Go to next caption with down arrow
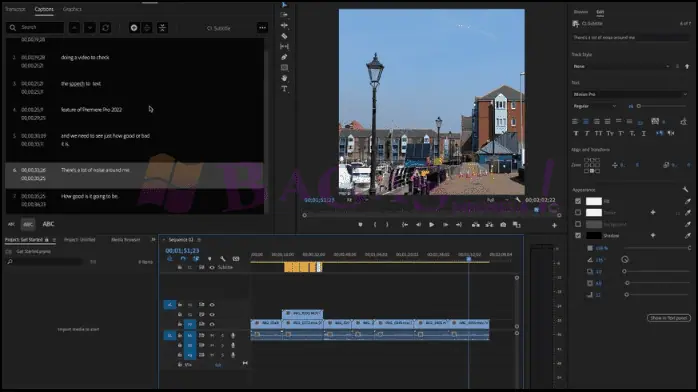Viewport: 698px width, 392px height. (90, 28)
